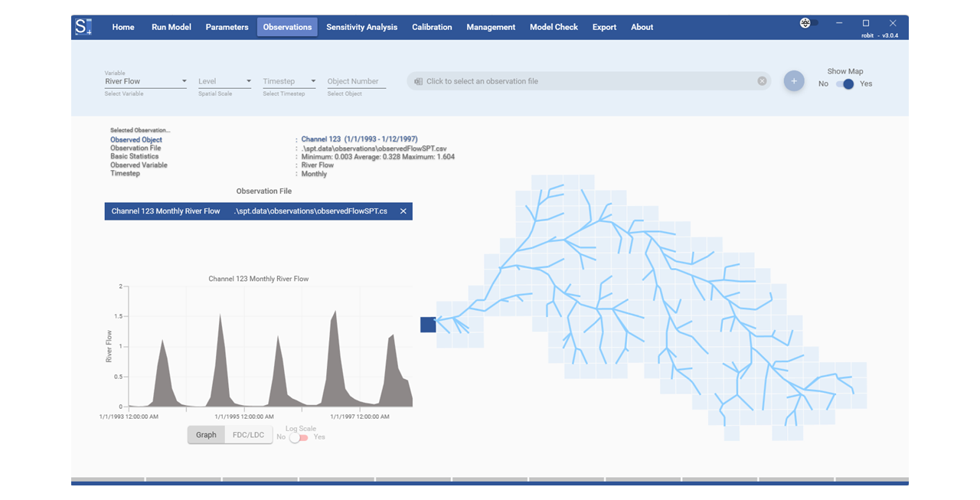This screenshot has height=500, width=980.
Task: Click the file-select icon inside the observation file field
Action: [x=418, y=80]
